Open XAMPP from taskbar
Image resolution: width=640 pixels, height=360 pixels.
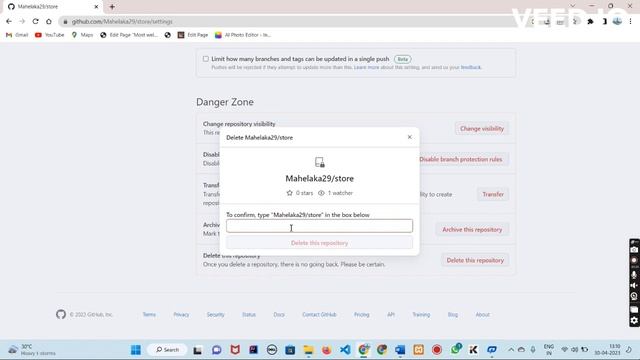418,350
